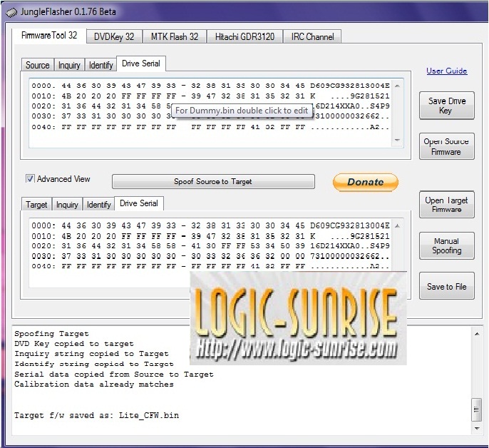Screen dimensions: 489x448
Task: Click the Spoof Source to Target button
Action: pos(213,181)
